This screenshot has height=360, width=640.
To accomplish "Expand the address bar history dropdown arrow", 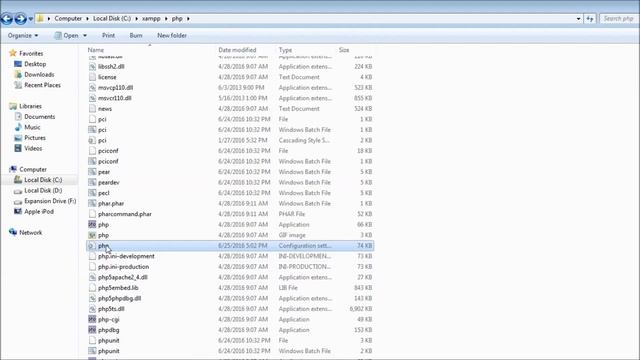I will [578, 19].
